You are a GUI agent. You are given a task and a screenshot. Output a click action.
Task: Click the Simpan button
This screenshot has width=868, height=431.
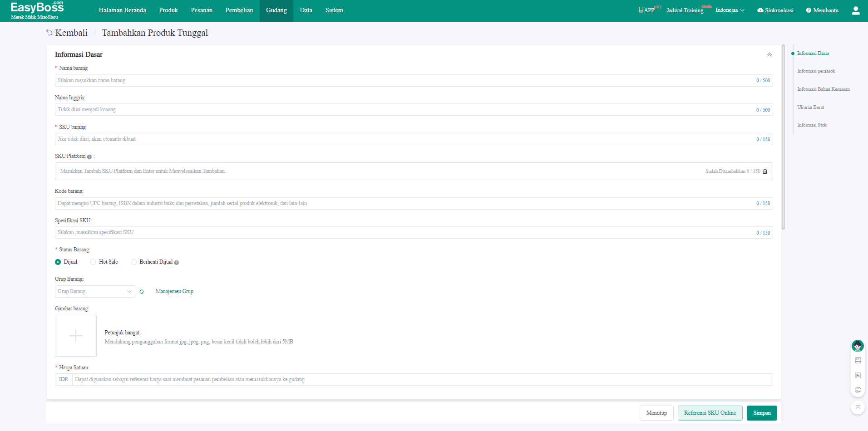pyautogui.click(x=762, y=413)
